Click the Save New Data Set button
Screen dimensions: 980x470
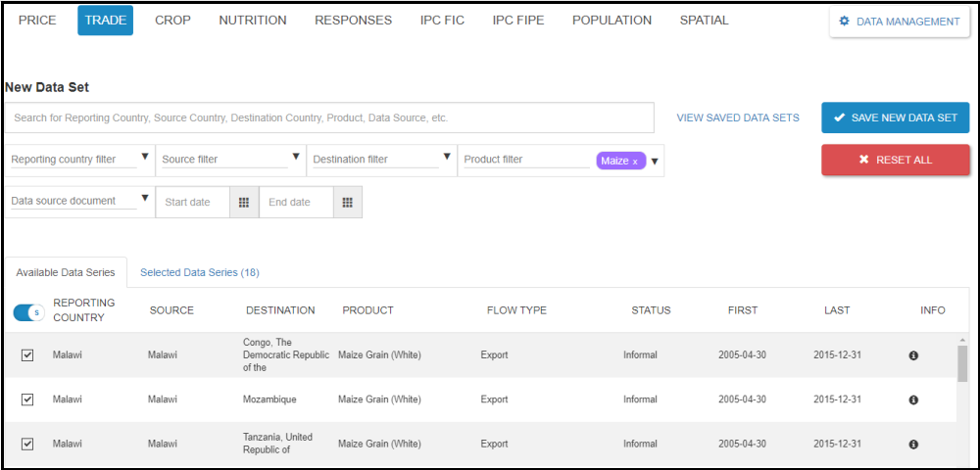pos(895,117)
